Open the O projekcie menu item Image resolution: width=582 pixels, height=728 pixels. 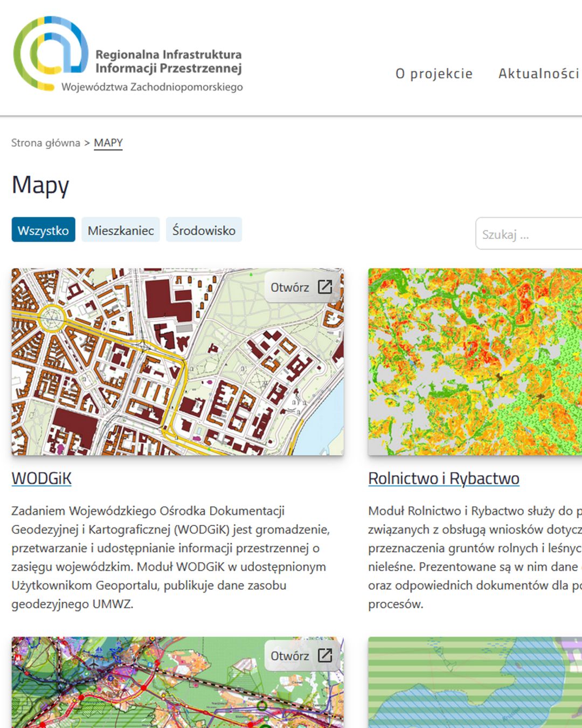(434, 73)
